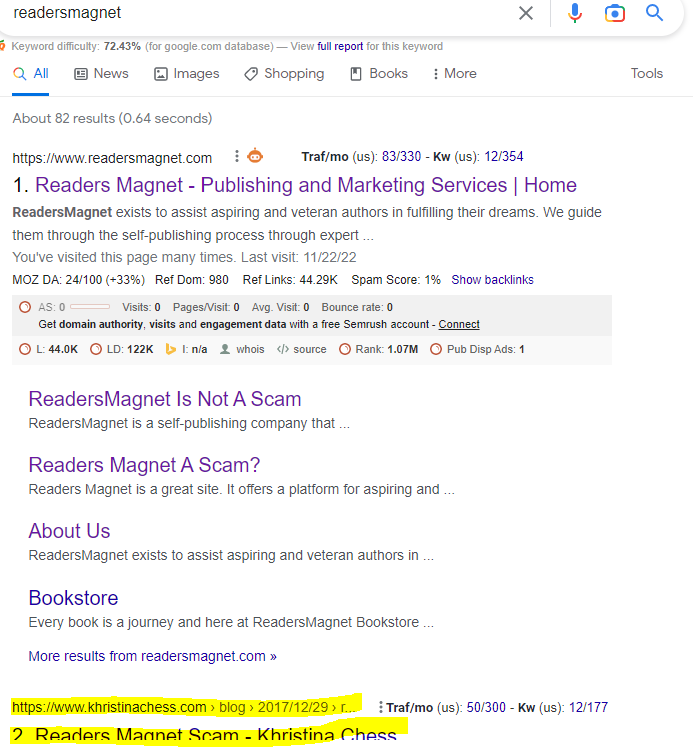
Task: Switch to the News tab
Action: coord(101,74)
